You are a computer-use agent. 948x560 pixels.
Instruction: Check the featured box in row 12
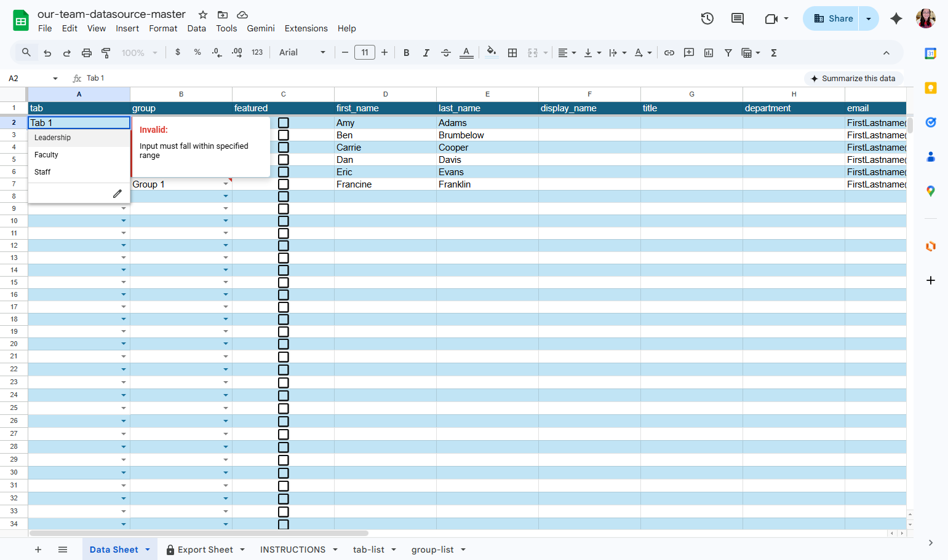coord(284,246)
